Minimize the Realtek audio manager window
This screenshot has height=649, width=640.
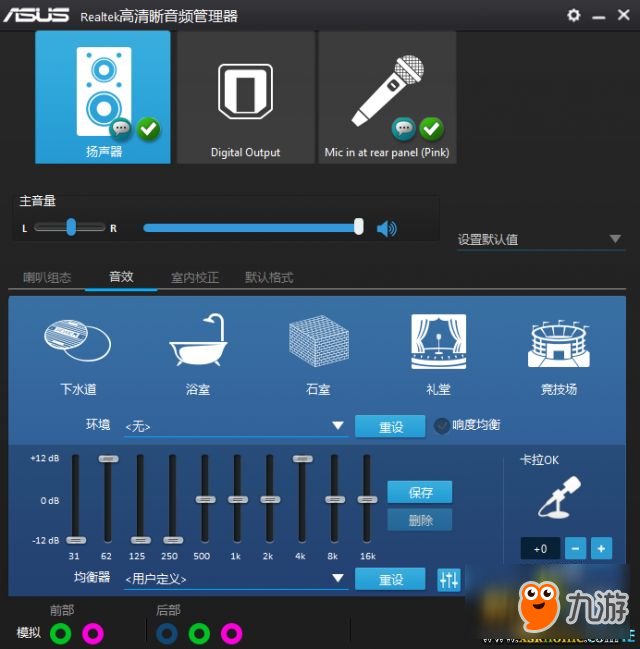(x=599, y=17)
